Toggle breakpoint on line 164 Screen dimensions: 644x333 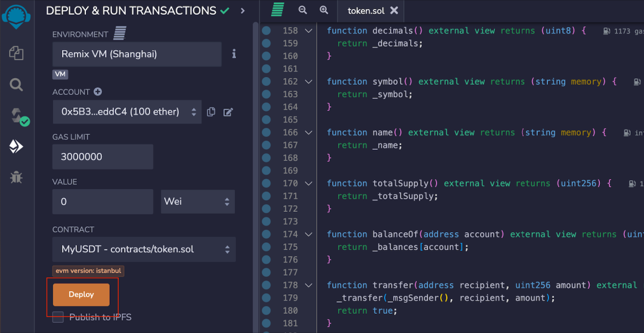pos(266,107)
